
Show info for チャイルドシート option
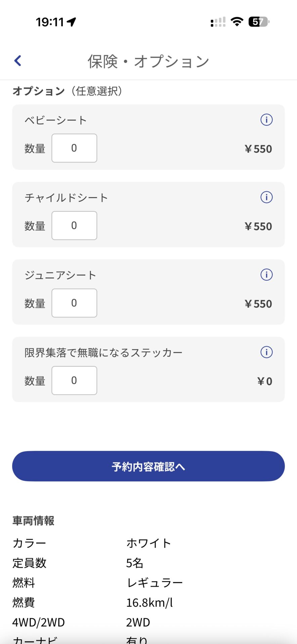(266, 197)
